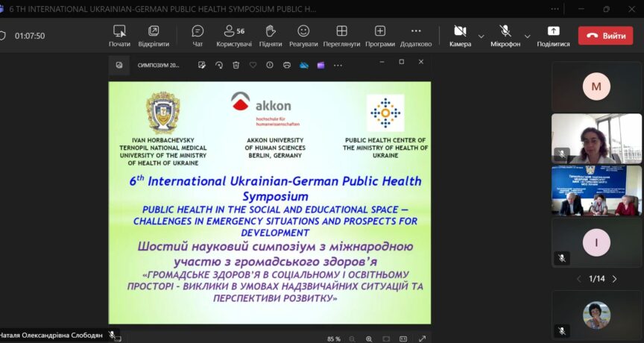This screenshot has height=343, width=644.
Task: Raise hand with the Підняти button
Action: point(271,35)
